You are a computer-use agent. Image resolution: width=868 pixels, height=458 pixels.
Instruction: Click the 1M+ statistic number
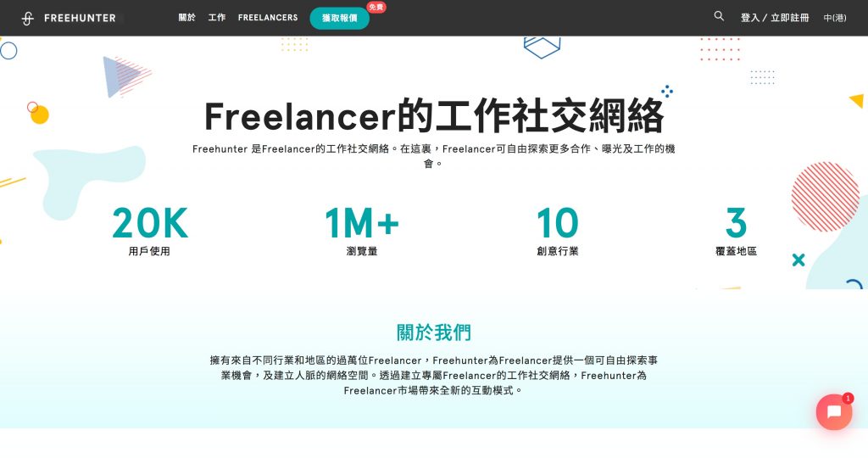pos(361,223)
